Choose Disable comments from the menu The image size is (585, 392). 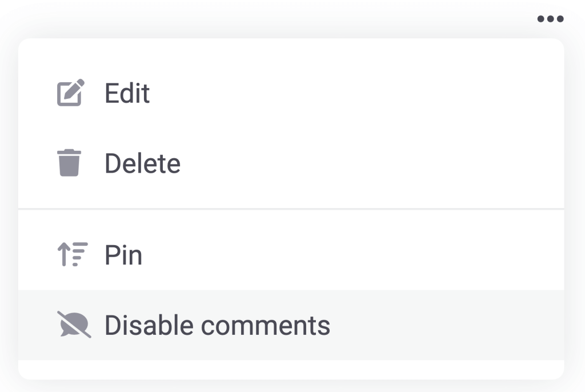[291, 325]
